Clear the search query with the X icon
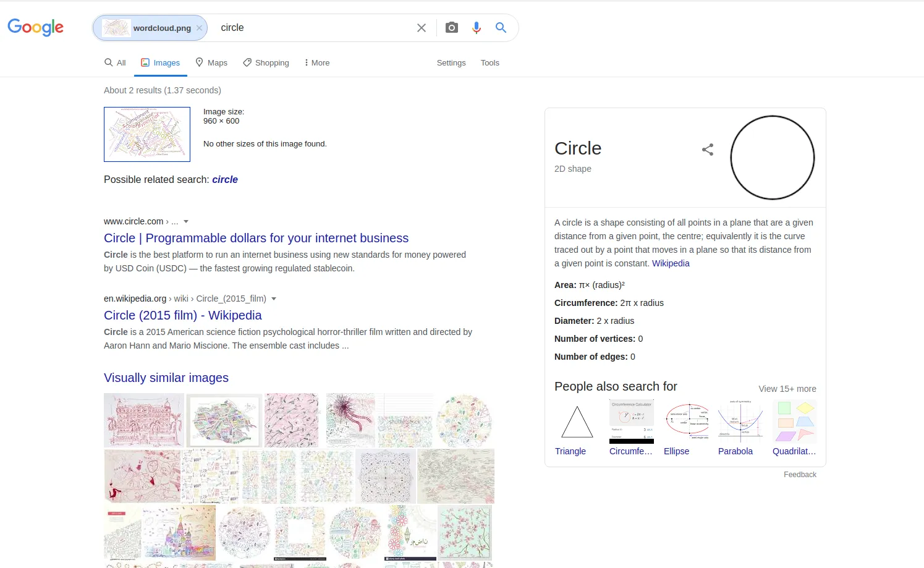 click(x=422, y=28)
